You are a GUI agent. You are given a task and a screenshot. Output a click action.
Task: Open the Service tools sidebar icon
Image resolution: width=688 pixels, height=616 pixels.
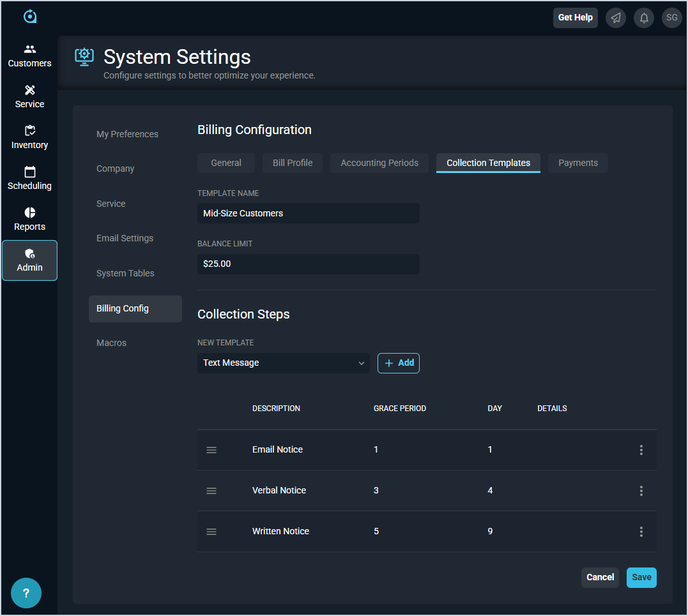point(29,97)
